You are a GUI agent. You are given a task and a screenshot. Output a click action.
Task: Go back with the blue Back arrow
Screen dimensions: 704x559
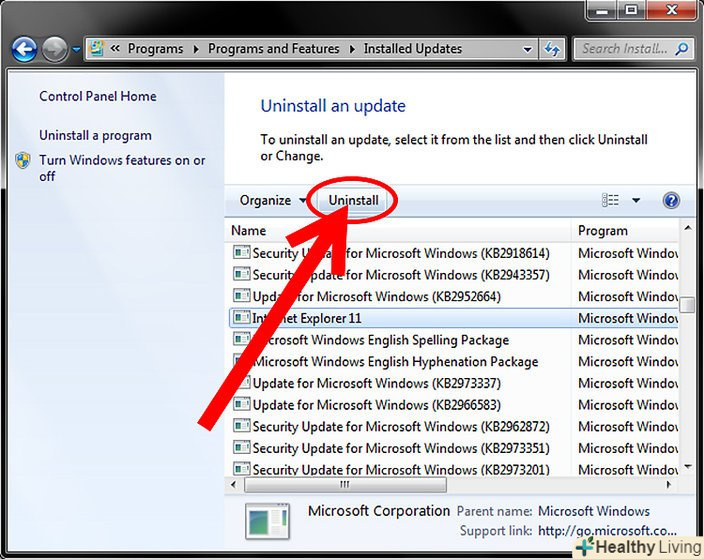click(24, 49)
